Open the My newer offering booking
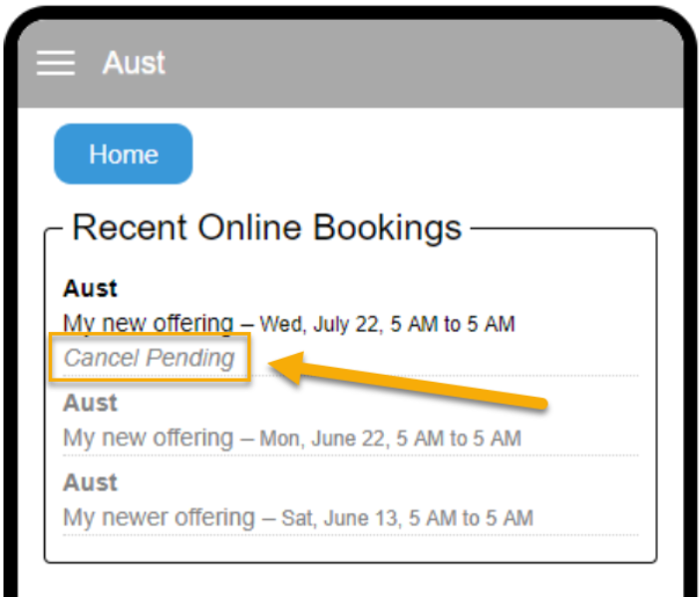Viewport: 700px width, 597px height. click(x=159, y=517)
